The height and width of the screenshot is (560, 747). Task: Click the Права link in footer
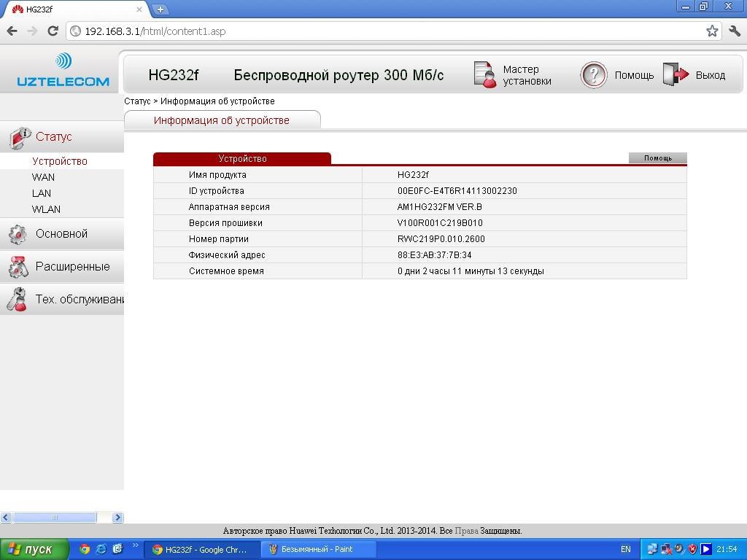466,531
